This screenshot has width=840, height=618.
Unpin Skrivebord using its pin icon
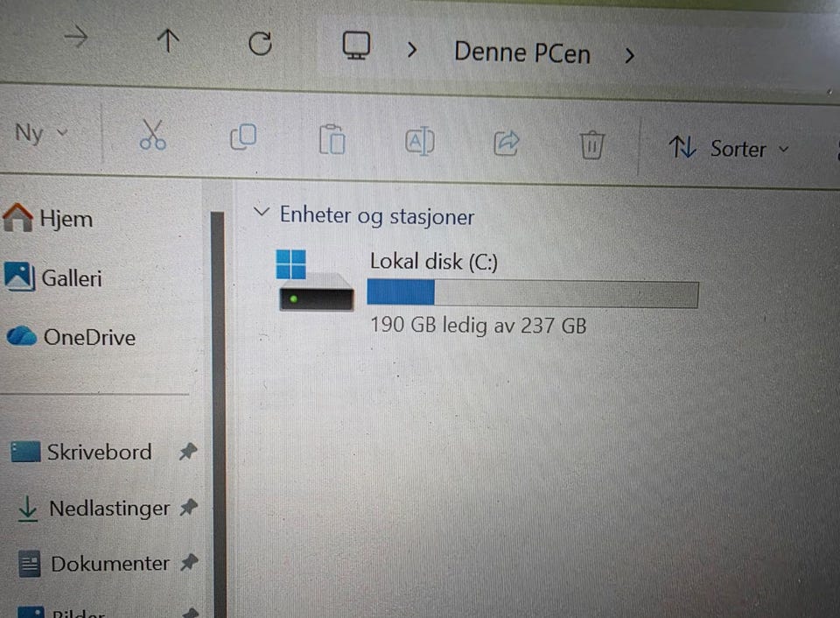coord(188,452)
